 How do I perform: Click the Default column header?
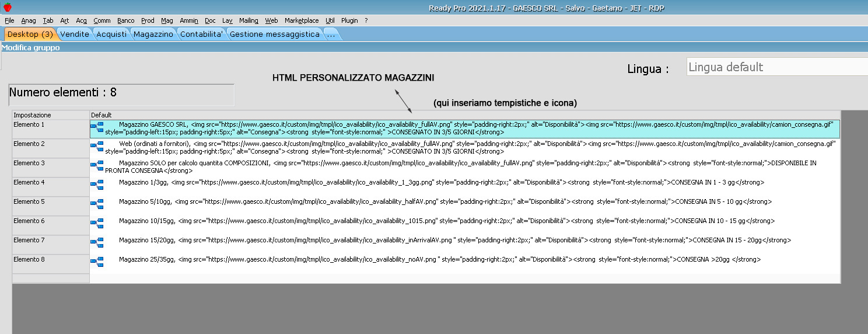pos(465,115)
